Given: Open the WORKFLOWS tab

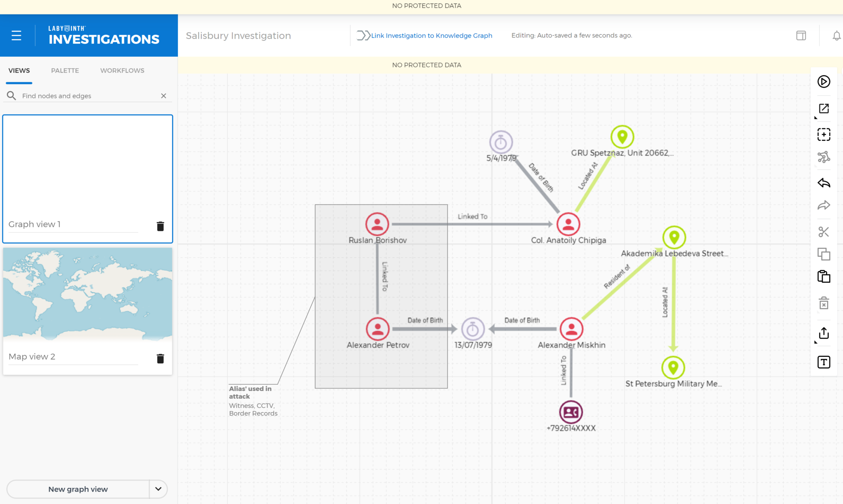Looking at the screenshot, I should 122,70.
